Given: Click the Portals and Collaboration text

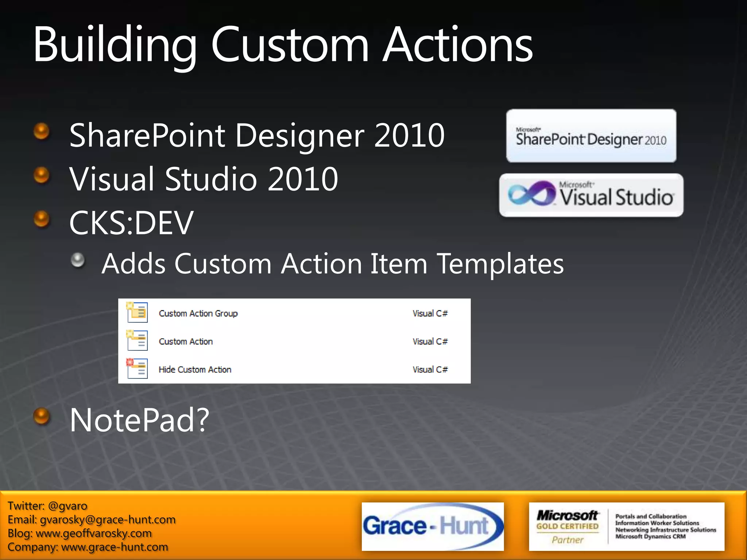Looking at the screenshot, I should coord(651,516).
